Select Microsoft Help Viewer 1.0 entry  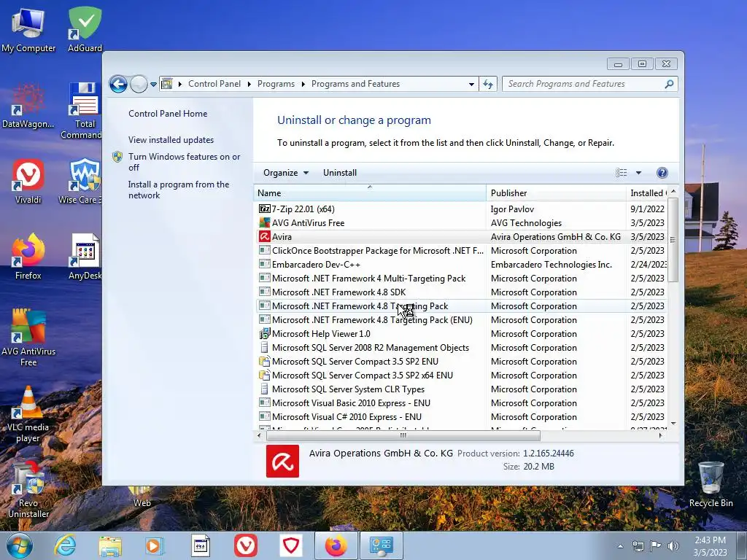(461, 334)
